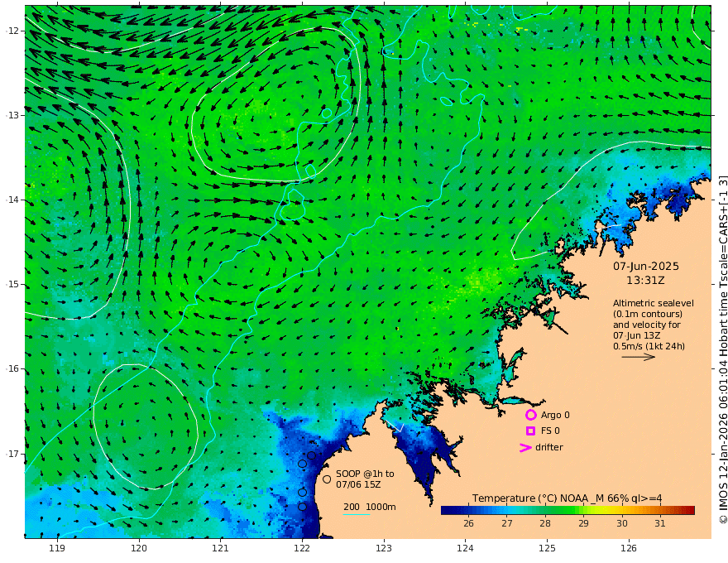Click the longitude axis label '123'
Image resolution: width=728 pixels, height=563 pixels.
click(x=384, y=548)
